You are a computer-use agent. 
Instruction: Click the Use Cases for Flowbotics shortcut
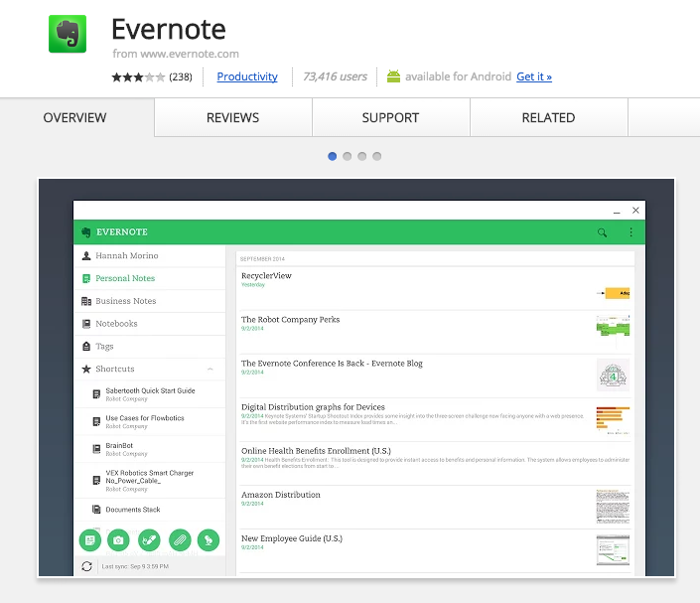[x=150, y=421]
